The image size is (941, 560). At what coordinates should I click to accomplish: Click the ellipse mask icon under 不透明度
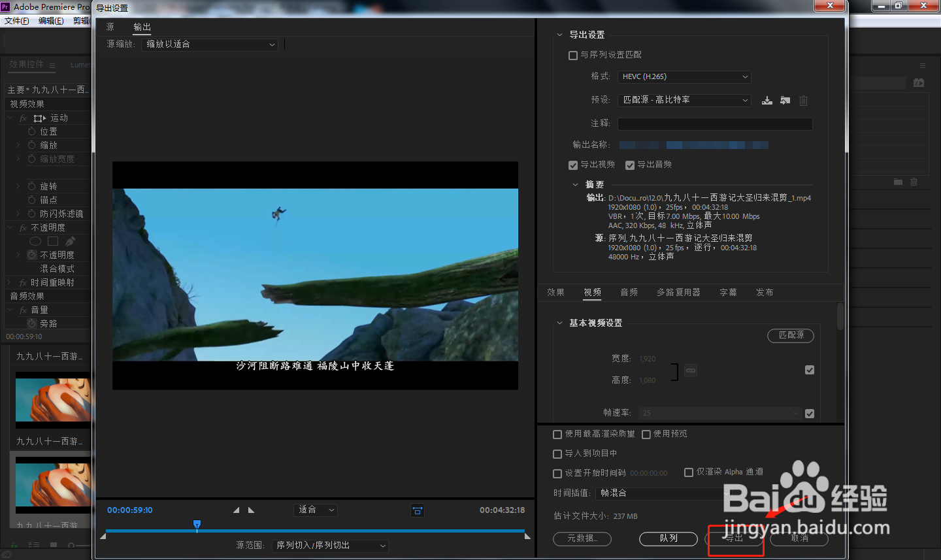[35, 241]
